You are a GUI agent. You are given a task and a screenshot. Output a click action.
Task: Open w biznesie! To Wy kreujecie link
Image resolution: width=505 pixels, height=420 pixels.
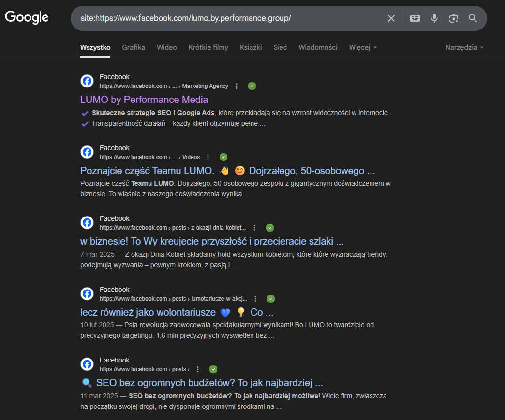tap(212, 241)
